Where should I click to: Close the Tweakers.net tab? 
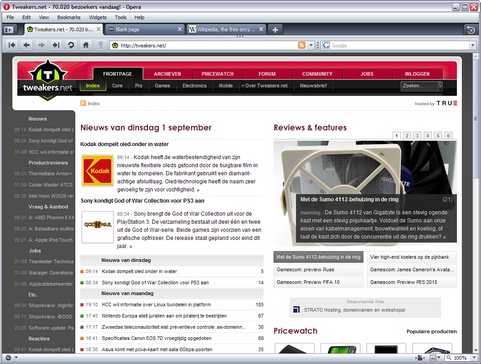99,29
